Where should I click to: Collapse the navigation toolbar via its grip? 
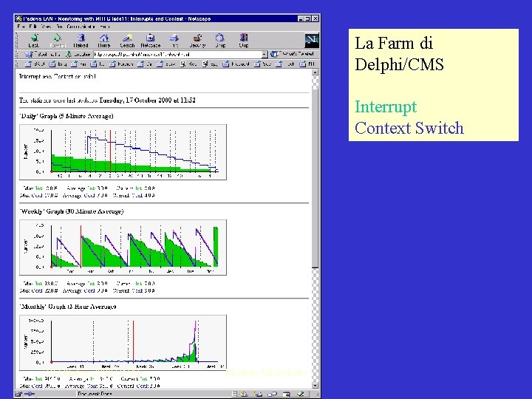[x=16, y=41]
